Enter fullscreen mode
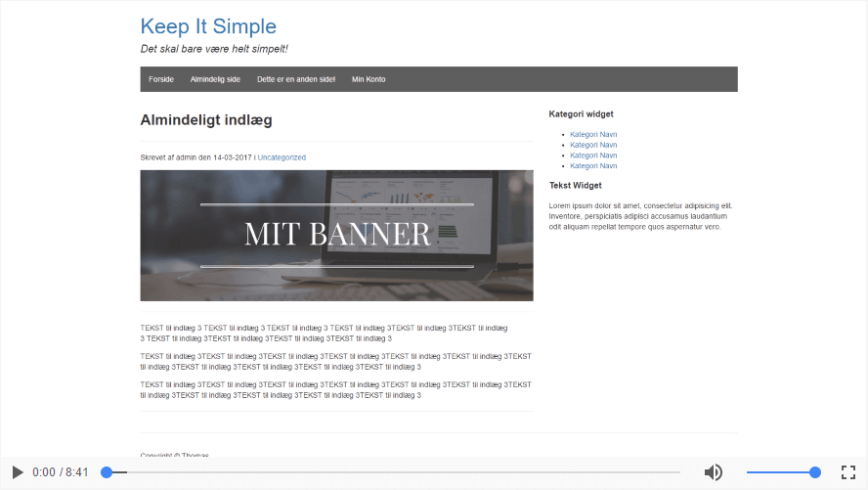The width and height of the screenshot is (868, 490). pos(848,472)
